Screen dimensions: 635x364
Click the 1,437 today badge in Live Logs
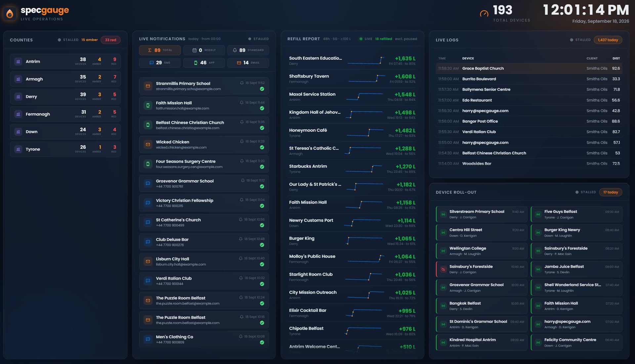(608, 40)
